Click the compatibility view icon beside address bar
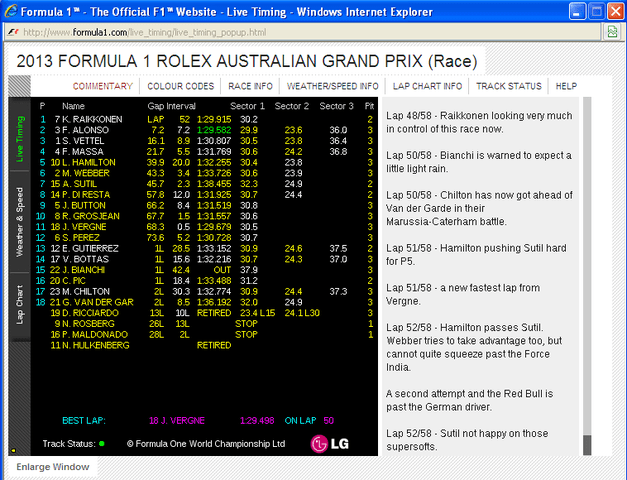Image resolution: width=627 pixels, height=480 pixels. pos(612,32)
